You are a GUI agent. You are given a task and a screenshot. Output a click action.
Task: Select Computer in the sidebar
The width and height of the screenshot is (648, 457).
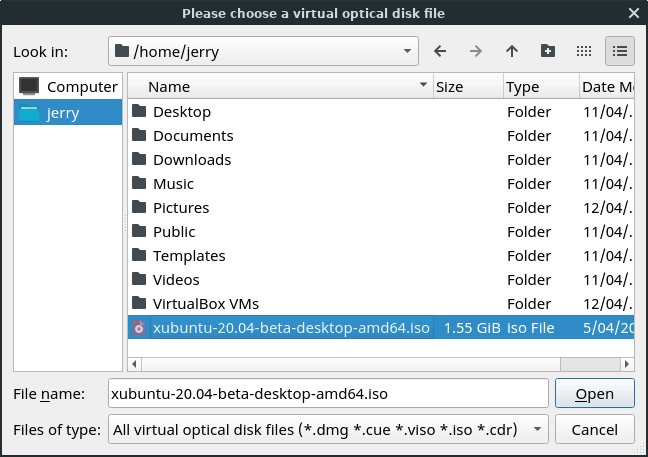point(68,87)
